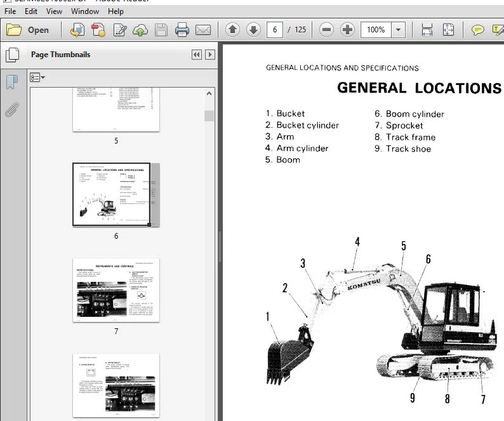Click the Open file button
504x421 pixels.
[28, 30]
